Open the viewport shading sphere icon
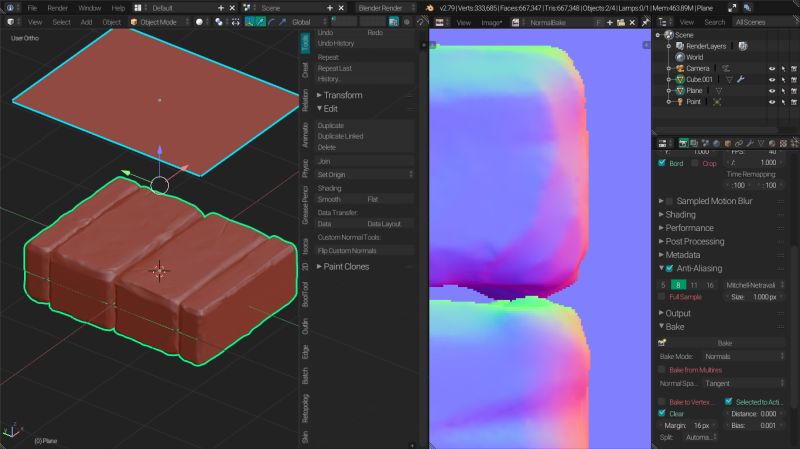800x449 pixels. 199,22
